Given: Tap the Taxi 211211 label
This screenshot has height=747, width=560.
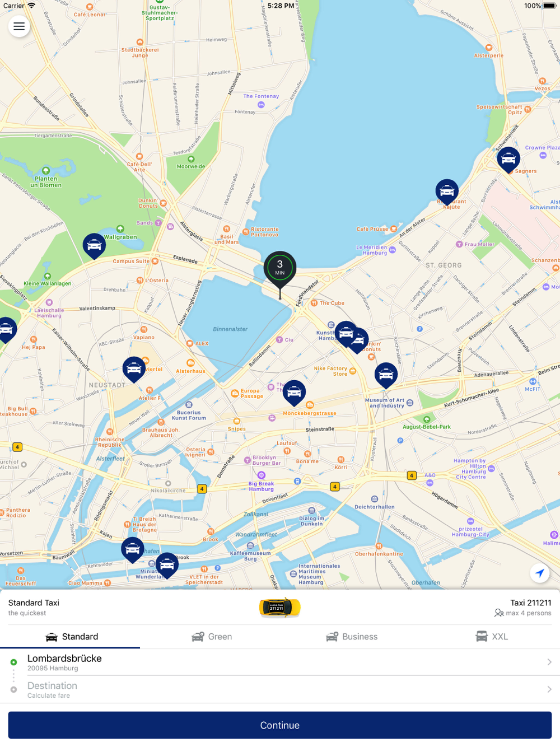Looking at the screenshot, I should click(x=531, y=603).
